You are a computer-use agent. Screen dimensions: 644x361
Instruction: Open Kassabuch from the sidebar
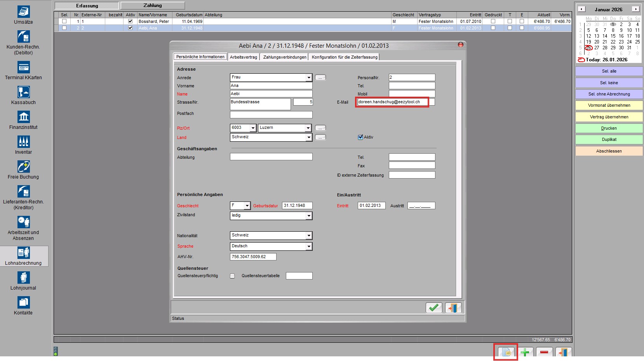(x=23, y=92)
